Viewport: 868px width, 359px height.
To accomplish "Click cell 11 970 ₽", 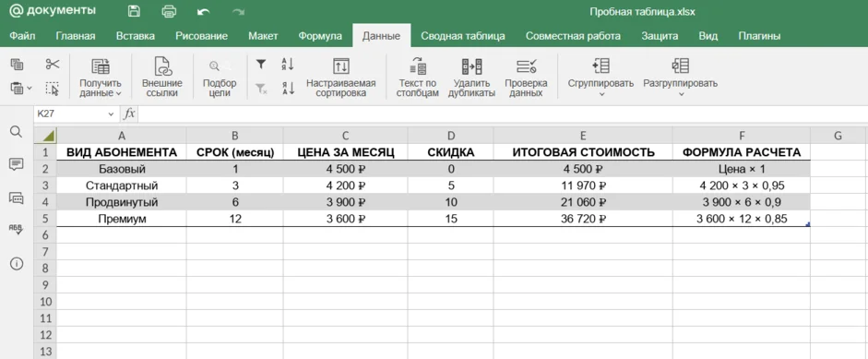I will click(583, 185).
